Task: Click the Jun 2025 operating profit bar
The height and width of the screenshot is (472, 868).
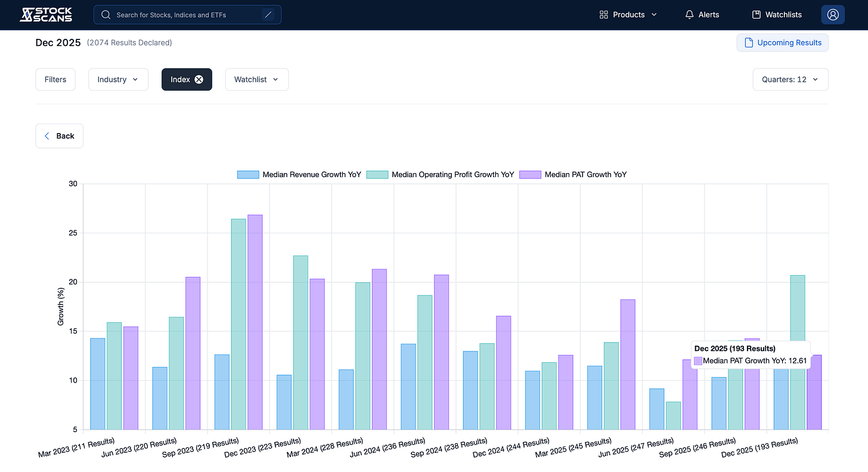Action: 673,416
